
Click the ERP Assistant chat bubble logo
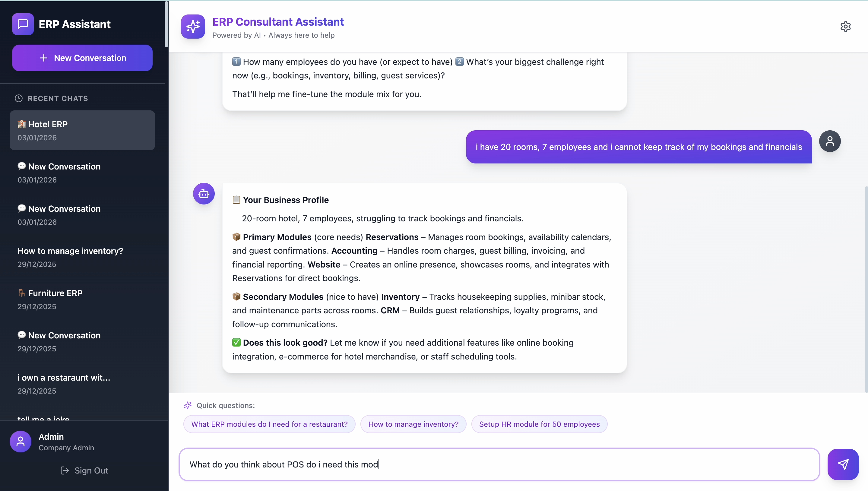click(22, 24)
